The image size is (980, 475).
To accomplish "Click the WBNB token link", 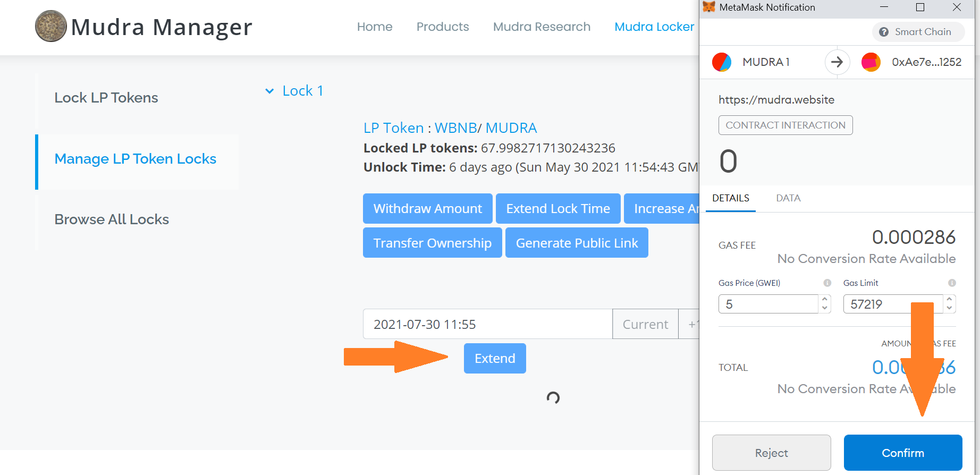I will click(455, 128).
